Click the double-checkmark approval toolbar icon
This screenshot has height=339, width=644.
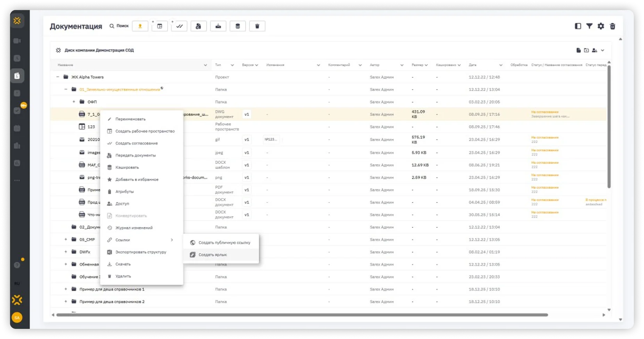(179, 26)
